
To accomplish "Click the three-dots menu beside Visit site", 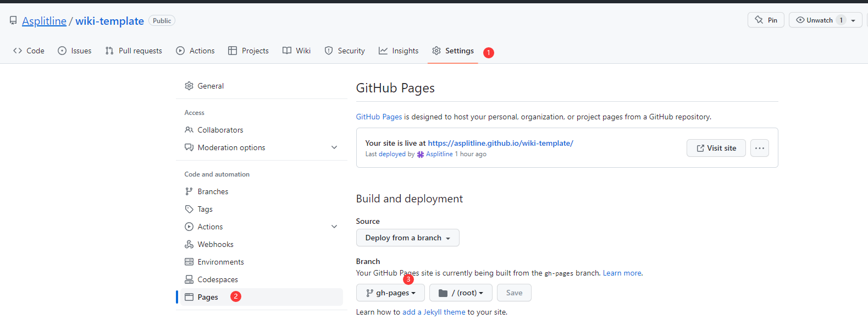I will [x=760, y=148].
